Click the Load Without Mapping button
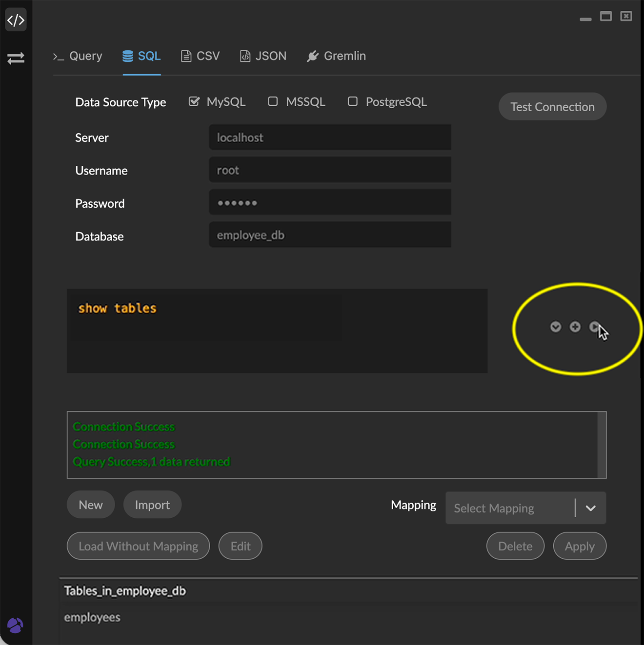Image resolution: width=644 pixels, height=645 pixels. 138,546
